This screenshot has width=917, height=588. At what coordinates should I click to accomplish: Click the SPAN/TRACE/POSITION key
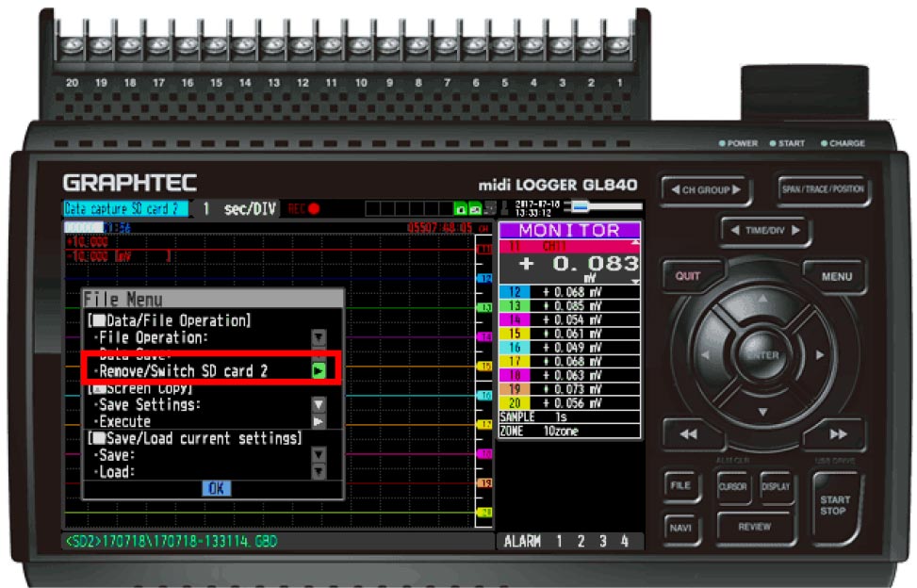[x=822, y=189]
